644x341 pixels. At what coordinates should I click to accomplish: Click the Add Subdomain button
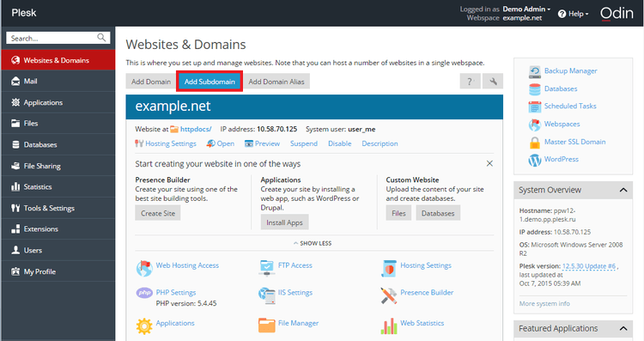[210, 82]
